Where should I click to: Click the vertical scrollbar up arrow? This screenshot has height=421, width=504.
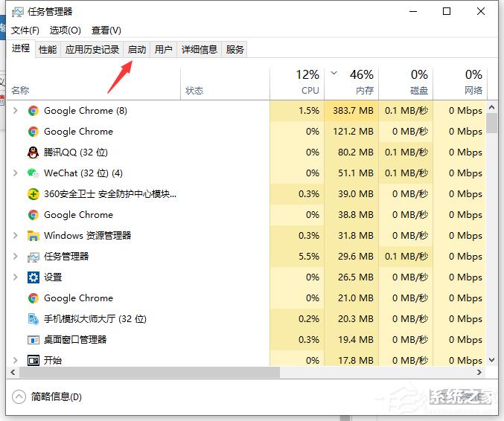(491, 108)
